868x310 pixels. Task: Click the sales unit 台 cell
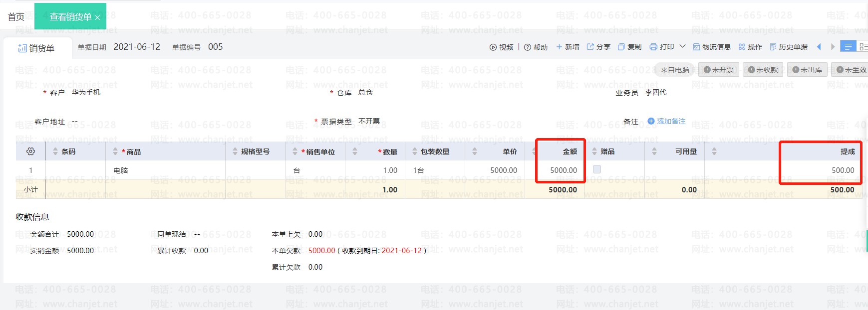[x=315, y=170]
